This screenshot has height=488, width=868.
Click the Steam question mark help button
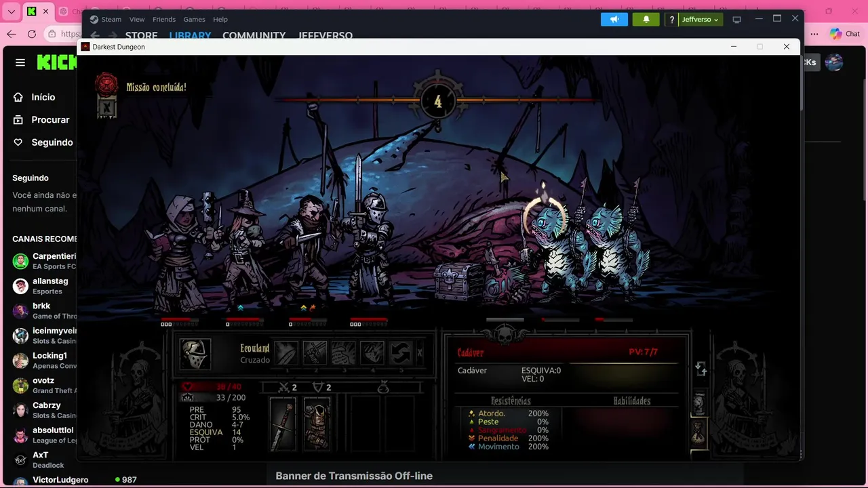coord(671,20)
